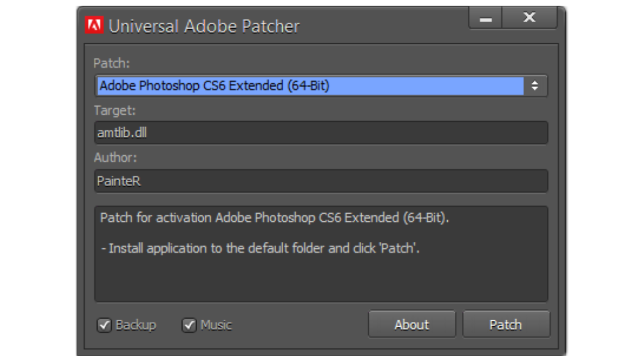The image size is (644, 362).
Task: Click the 'Patch:' label above dropdown
Action: click(111, 63)
